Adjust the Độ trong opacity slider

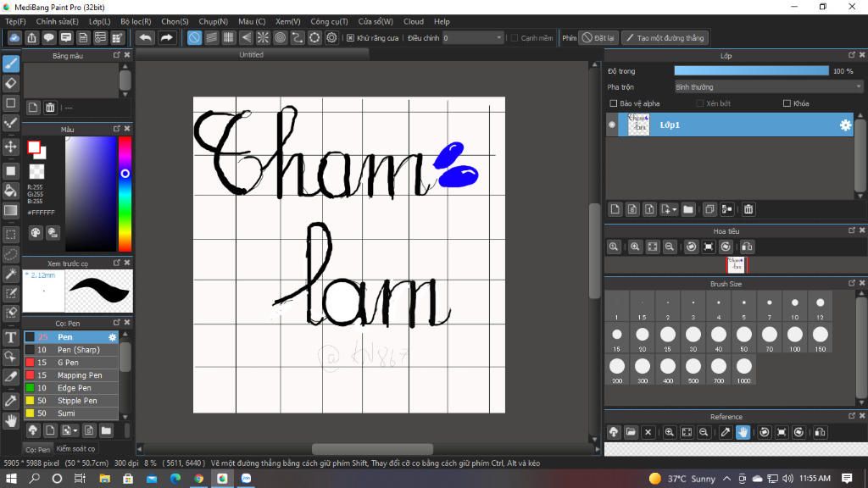[751, 71]
